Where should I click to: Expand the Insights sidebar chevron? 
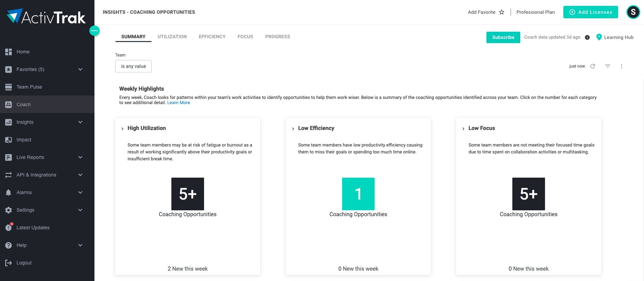[x=80, y=122]
